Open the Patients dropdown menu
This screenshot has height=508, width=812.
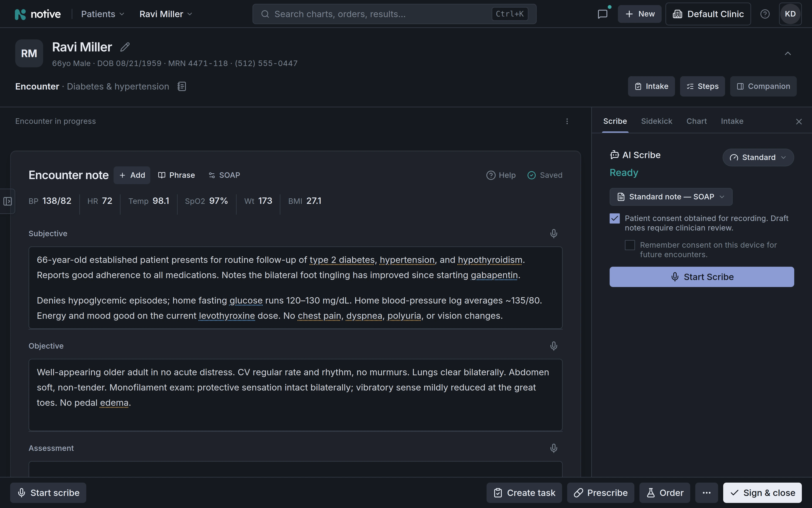[103, 14]
